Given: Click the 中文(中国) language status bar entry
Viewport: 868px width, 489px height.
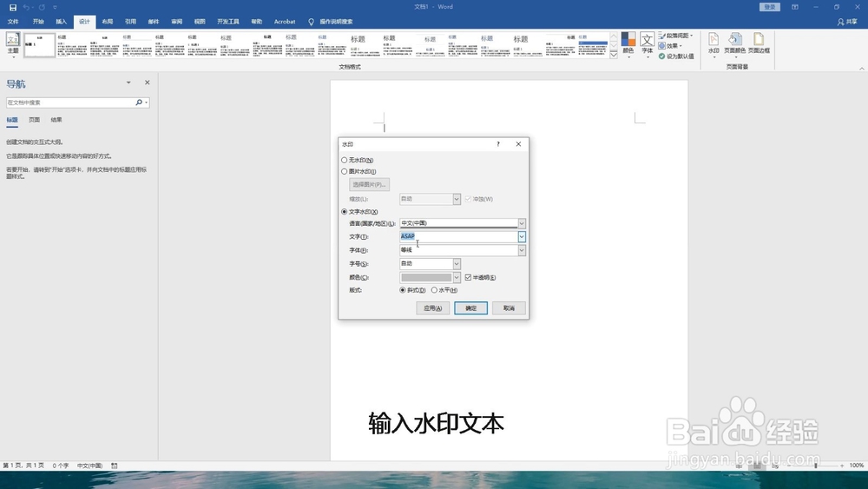Looking at the screenshot, I should [x=89, y=466].
